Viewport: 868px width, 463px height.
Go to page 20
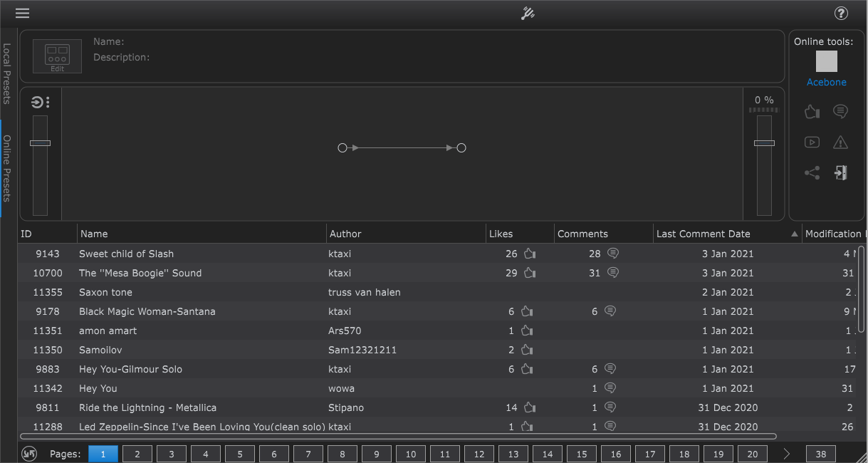click(753, 454)
